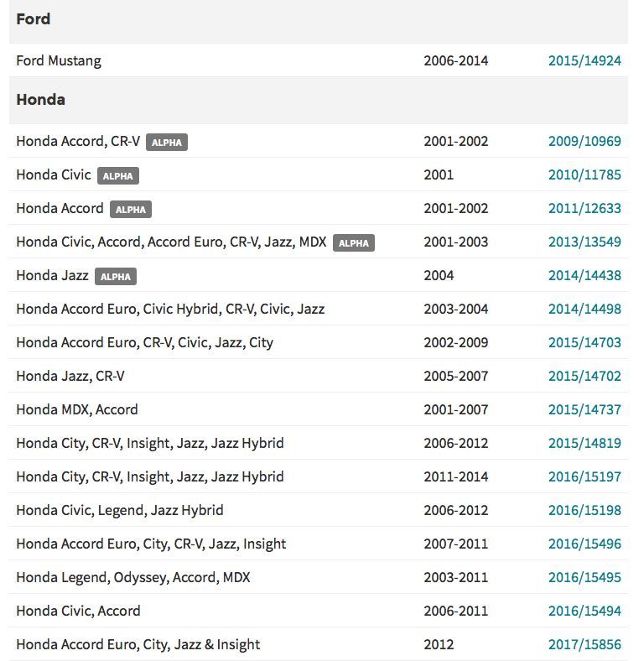Select 'Honda MDX, Accord' model text
The image size is (644, 661).
point(77,409)
